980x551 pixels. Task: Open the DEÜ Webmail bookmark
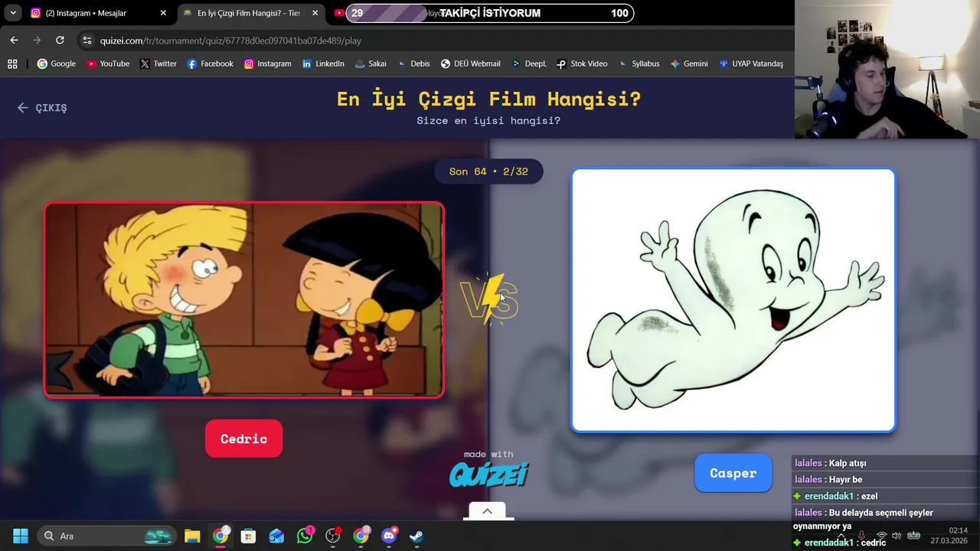click(470, 64)
